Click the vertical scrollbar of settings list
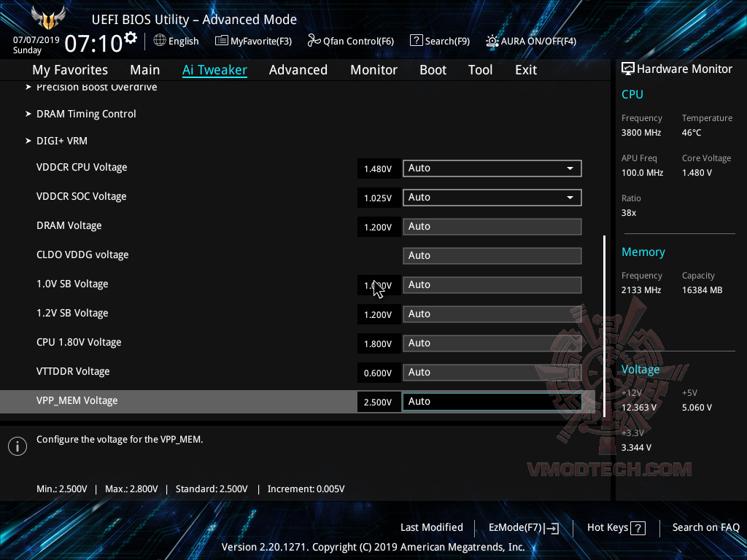 tap(604, 326)
